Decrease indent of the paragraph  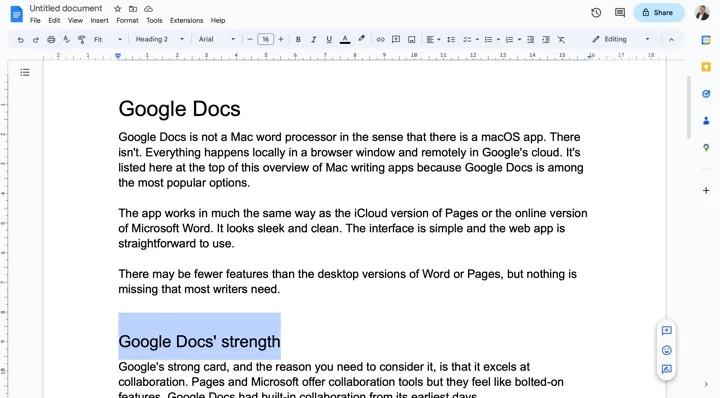530,39
